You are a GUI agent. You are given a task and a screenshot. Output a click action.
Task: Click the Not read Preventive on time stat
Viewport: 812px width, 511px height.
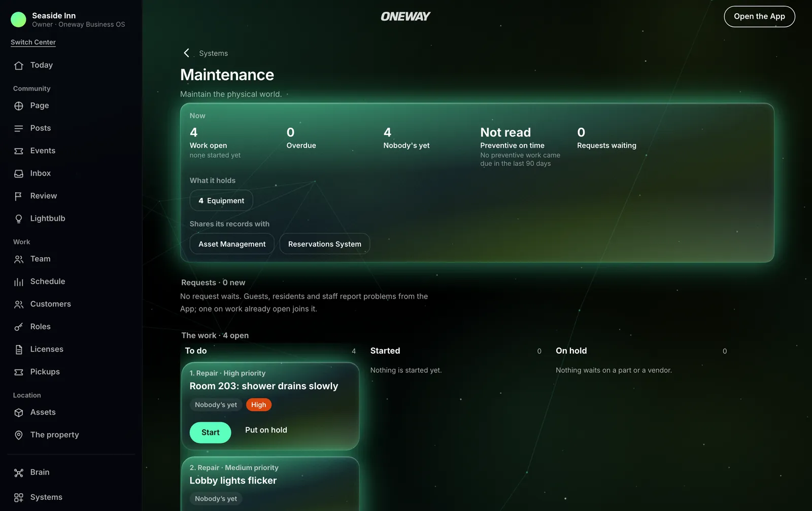tap(520, 147)
